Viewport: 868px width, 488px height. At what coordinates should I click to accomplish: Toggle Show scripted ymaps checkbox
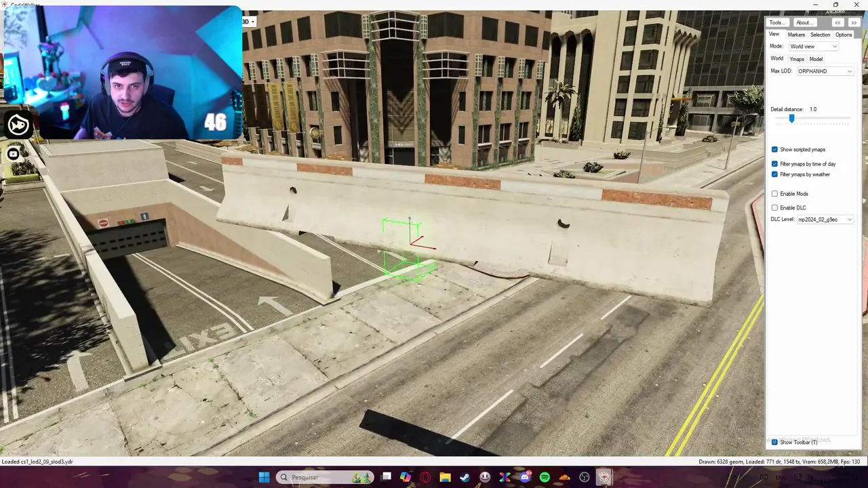[774, 149]
